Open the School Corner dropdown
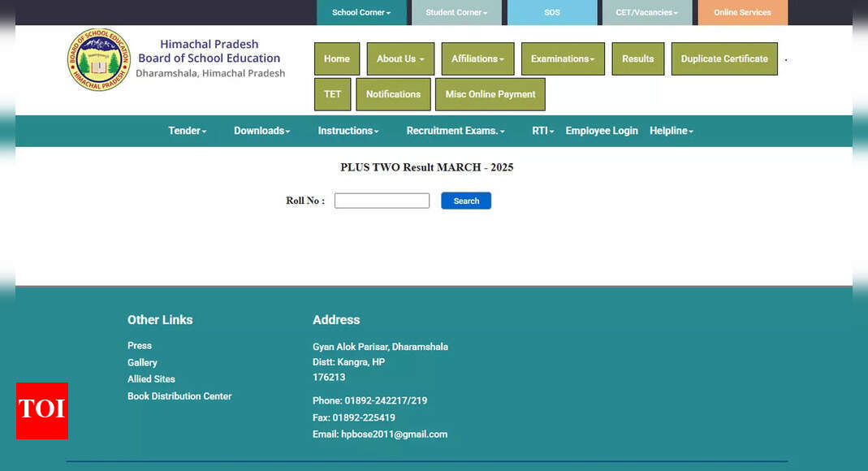The image size is (868, 471). click(x=361, y=13)
